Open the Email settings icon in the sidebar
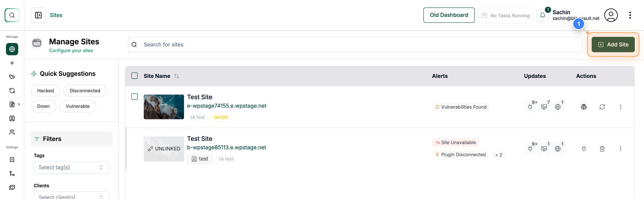Image resolution: width=644 pixels, height=199 pixels. 12,187
